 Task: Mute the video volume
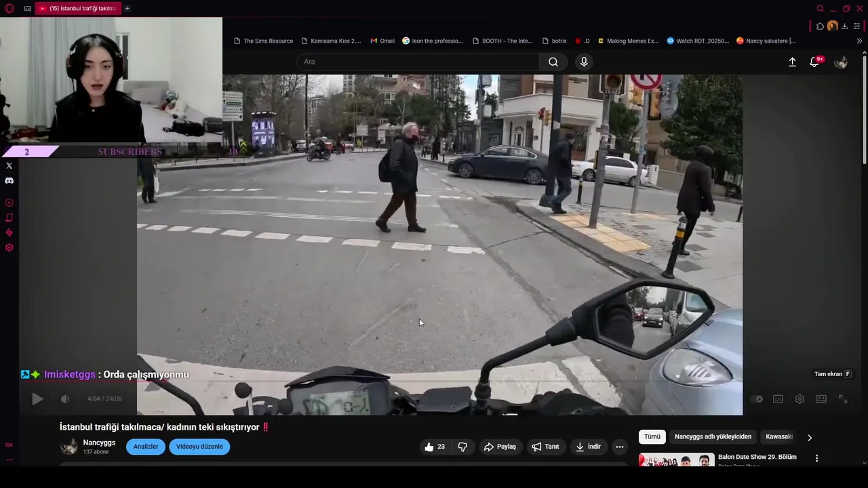pyautogui.click(x=65, y=399)
